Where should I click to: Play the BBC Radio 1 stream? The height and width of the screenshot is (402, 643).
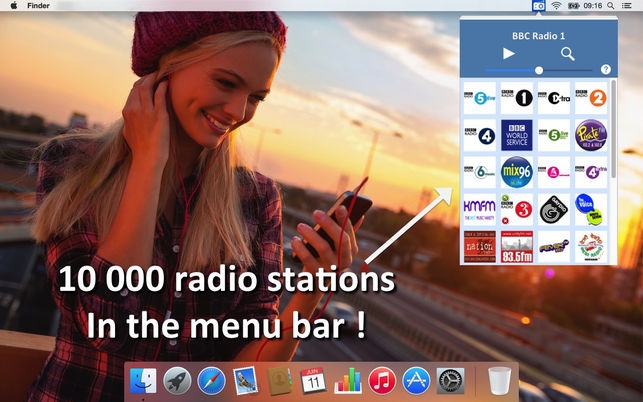pyautogui.click(x=509, y=53)
